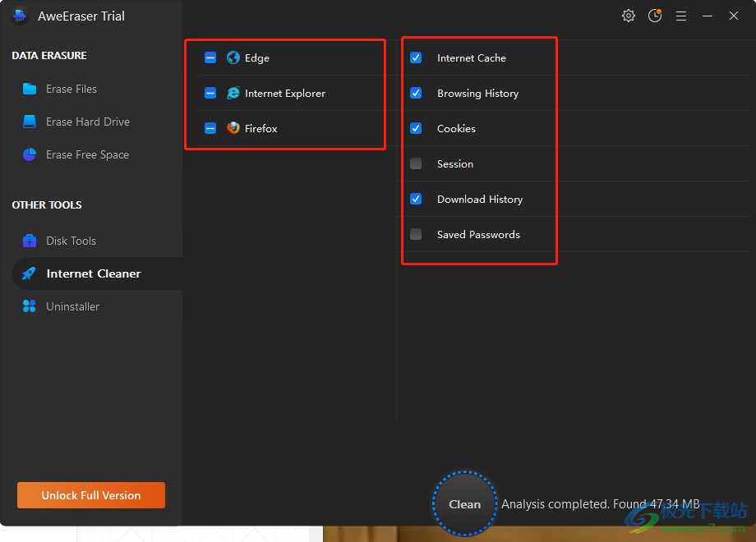Toggle the Edge browser checkbox
The width and height of the screenshot is (756, 542).
click(210, 57)
